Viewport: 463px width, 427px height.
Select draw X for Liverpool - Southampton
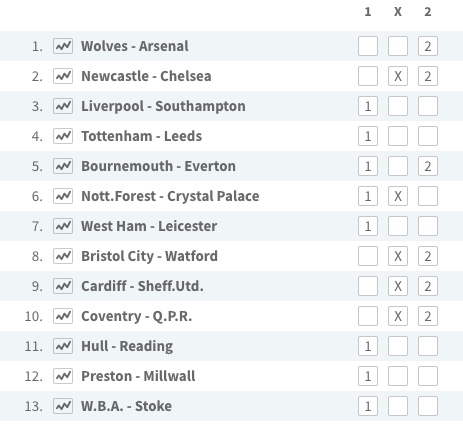tap(398, 106)
